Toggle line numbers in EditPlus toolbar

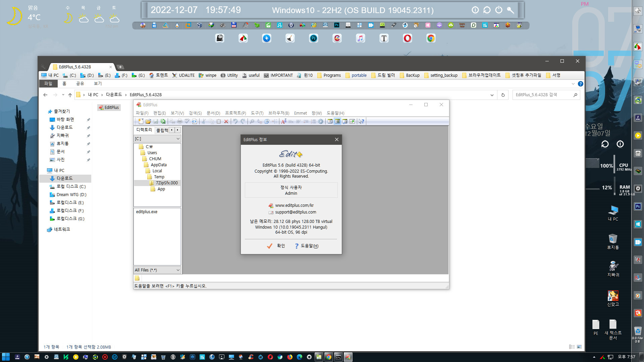[x=313, y=121]
